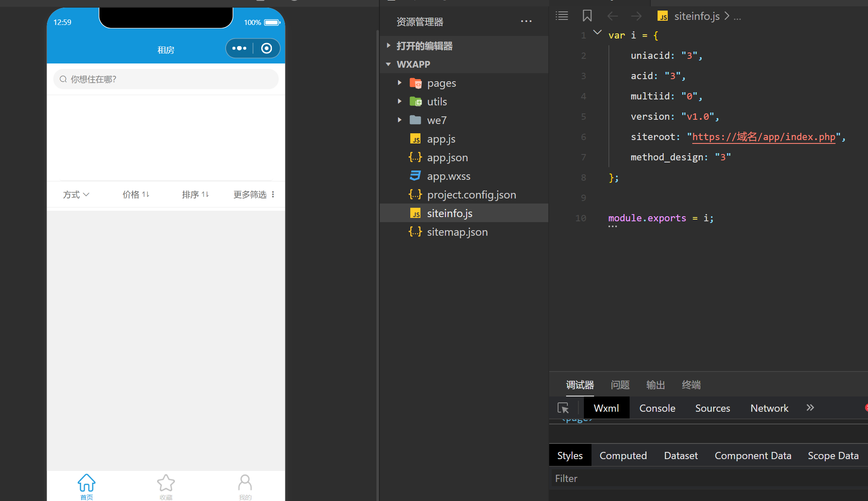868x501 pixels.
Task: Open the 方式 filter dropdown
Action: pyautogui.click(x=75, y=194)
